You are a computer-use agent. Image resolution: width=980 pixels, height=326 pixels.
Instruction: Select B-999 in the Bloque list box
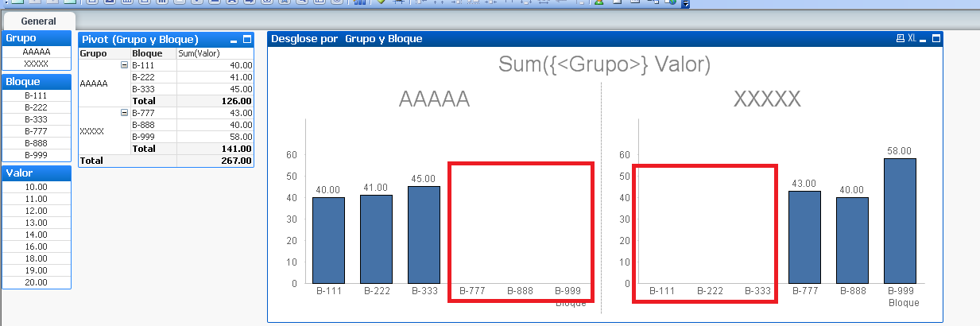37,154
